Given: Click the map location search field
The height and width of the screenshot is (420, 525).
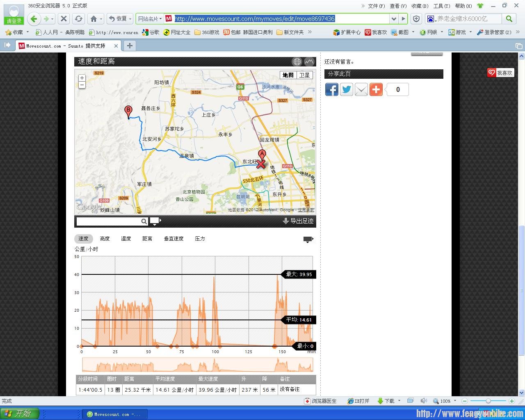Looking at the screenshot, I should [x=109, y=221].
